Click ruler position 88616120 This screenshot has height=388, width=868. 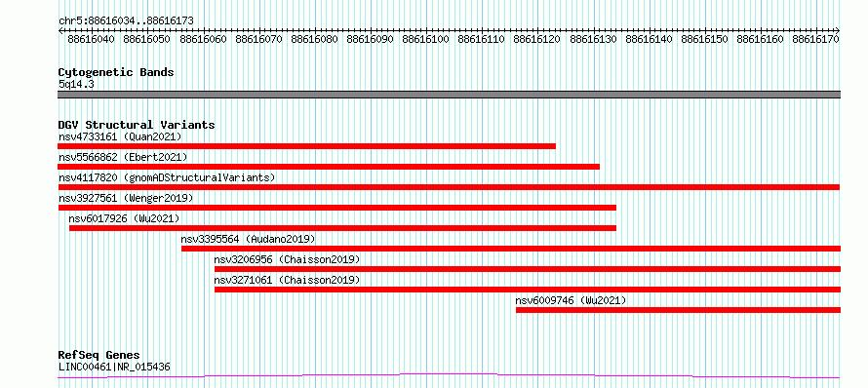pyautogui.click(x=537, y=39)
